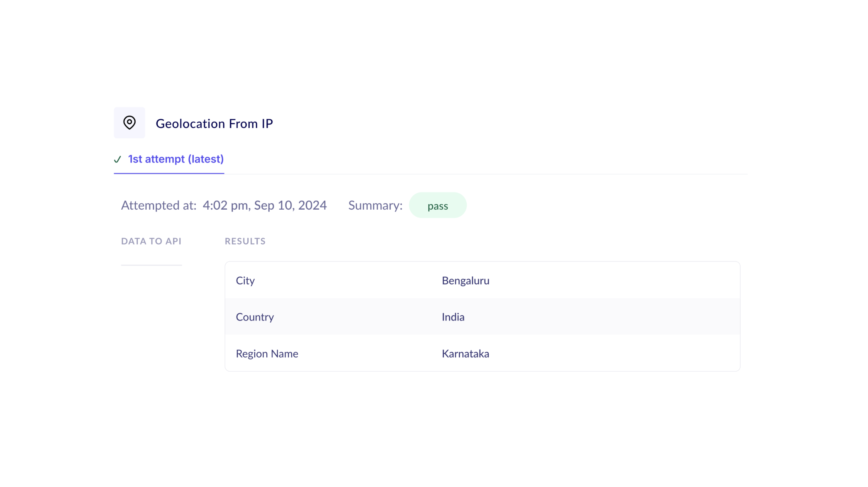
Task: Click the Geolocation From IP heading
Action: click(214, 124)
